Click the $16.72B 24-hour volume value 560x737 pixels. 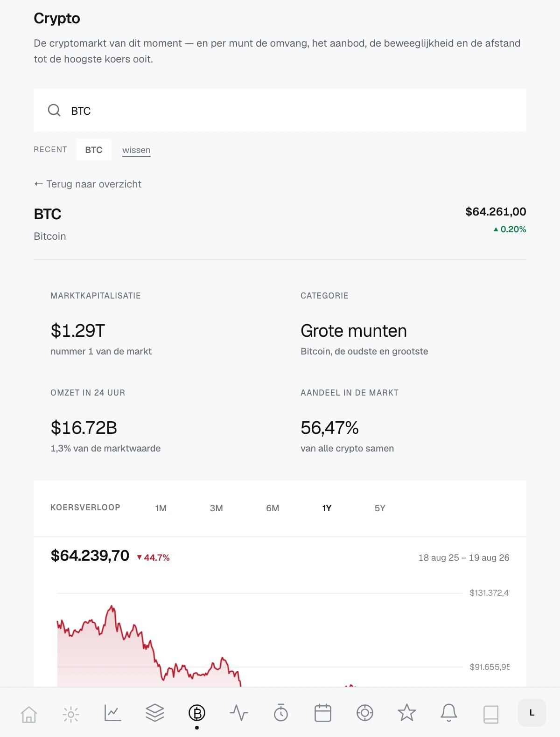coord(84,428)
